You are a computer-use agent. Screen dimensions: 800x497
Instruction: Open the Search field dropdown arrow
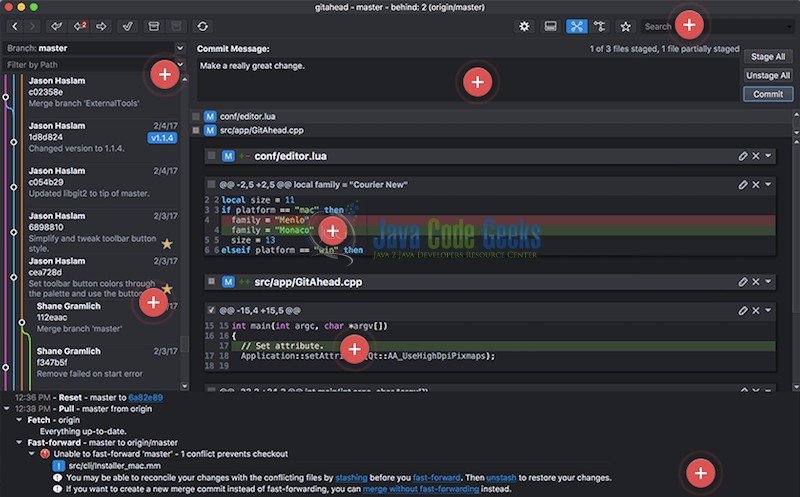(790, 27)
